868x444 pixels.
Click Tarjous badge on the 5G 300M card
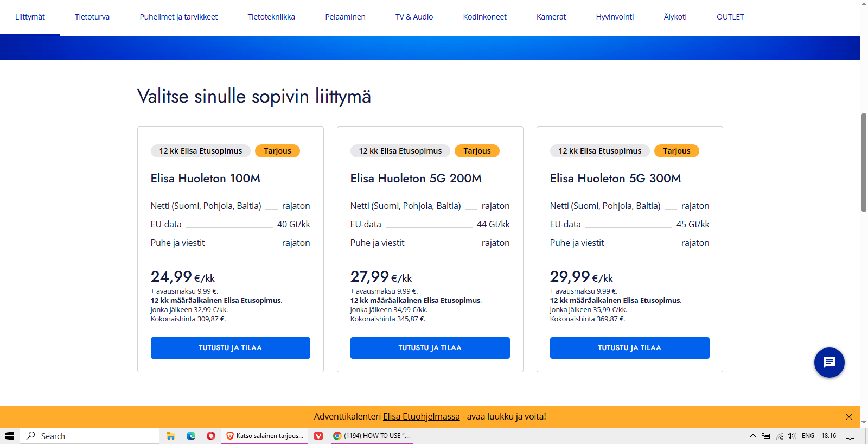coord(676,151)
